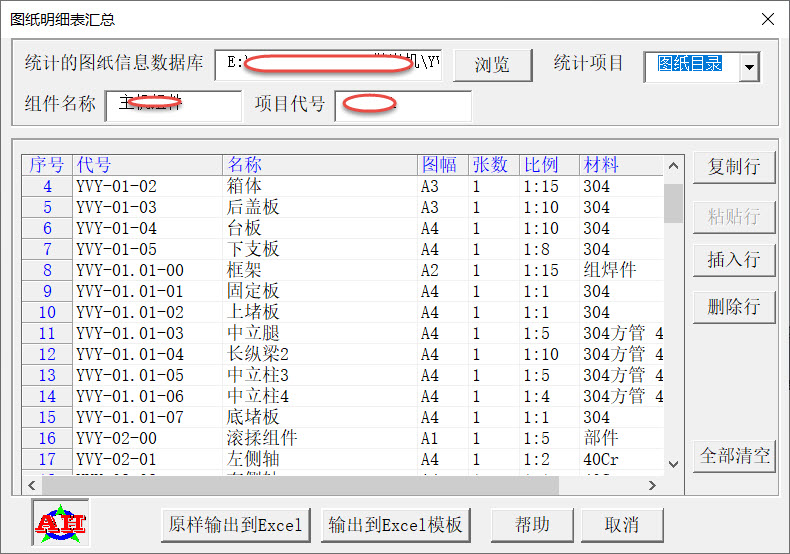
Task: Click cell YVY-01.01-00
Action: pyautogui.click(x=148, y=270)
